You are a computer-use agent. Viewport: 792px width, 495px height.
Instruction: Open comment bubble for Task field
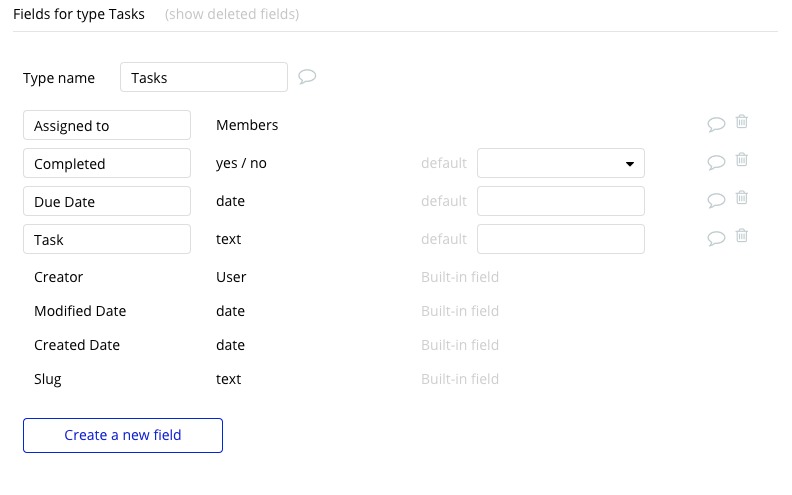[716, 239]
